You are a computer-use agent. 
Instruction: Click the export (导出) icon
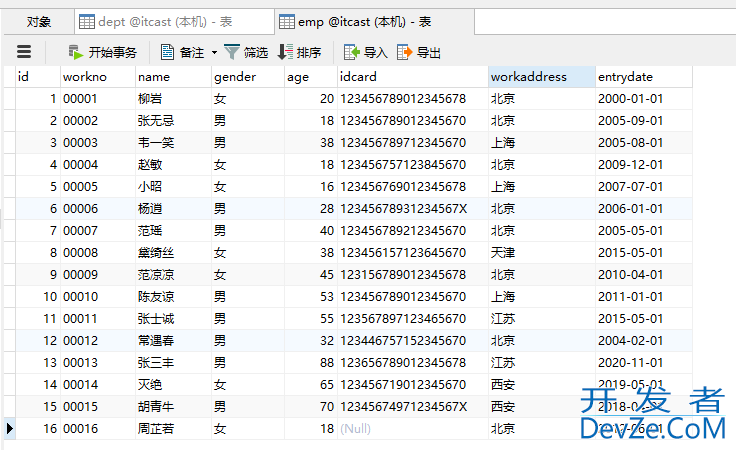click(405, 52)
